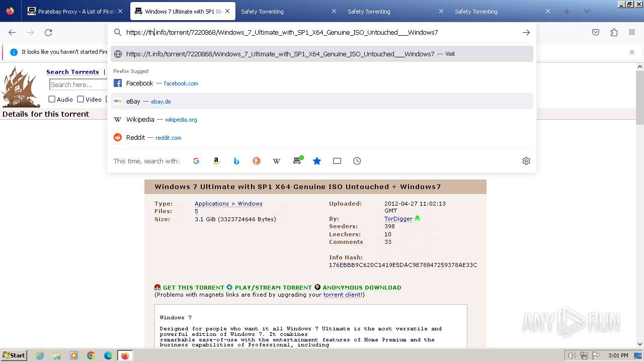The height and width of the screenshot is (362, 644).
Task: Check the Video checkbox
Action: [80, 99]
